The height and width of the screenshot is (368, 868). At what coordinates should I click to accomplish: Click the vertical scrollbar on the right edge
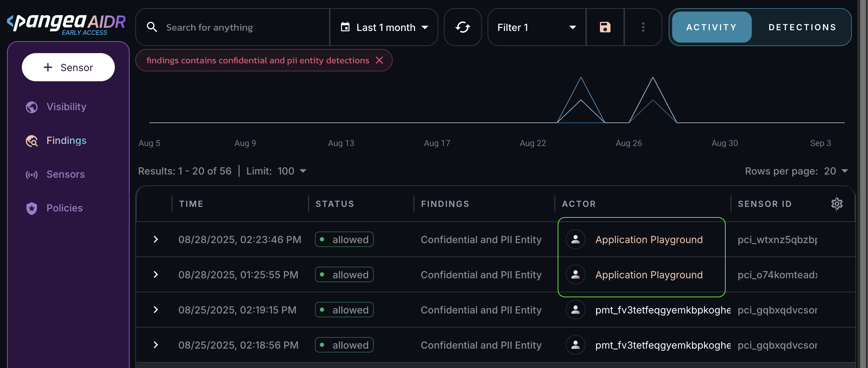pos(863,184)
